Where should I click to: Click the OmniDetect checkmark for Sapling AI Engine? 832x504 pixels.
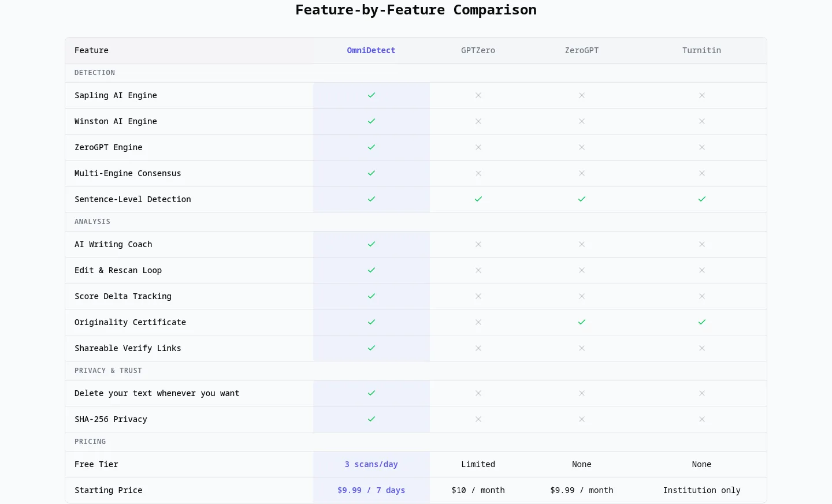point(372,95)
